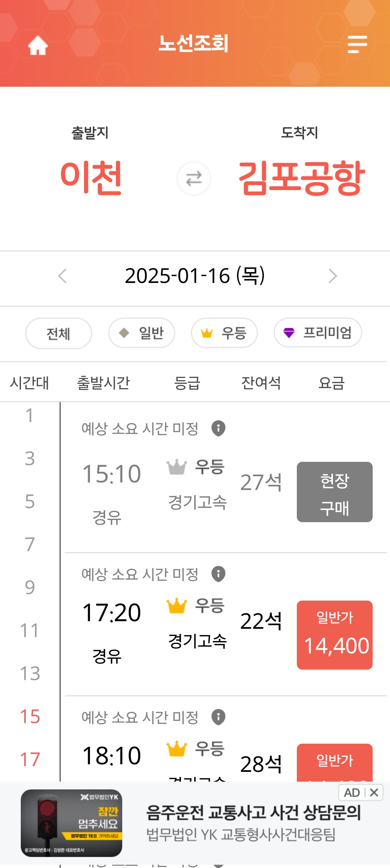The width and height of the screenshot is (390, 868).
Task: Tap the home icon in header
Action: click(x=38, y=46)
